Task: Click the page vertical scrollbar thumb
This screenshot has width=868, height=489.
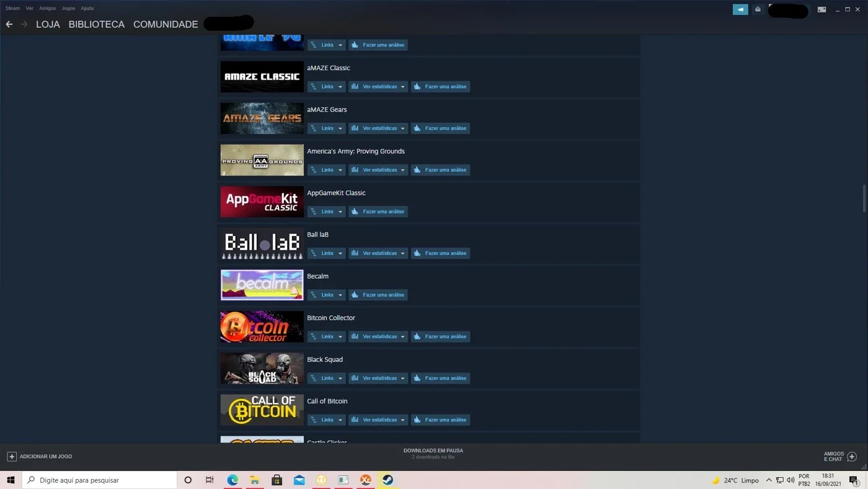Action: [x=864, y=199]
